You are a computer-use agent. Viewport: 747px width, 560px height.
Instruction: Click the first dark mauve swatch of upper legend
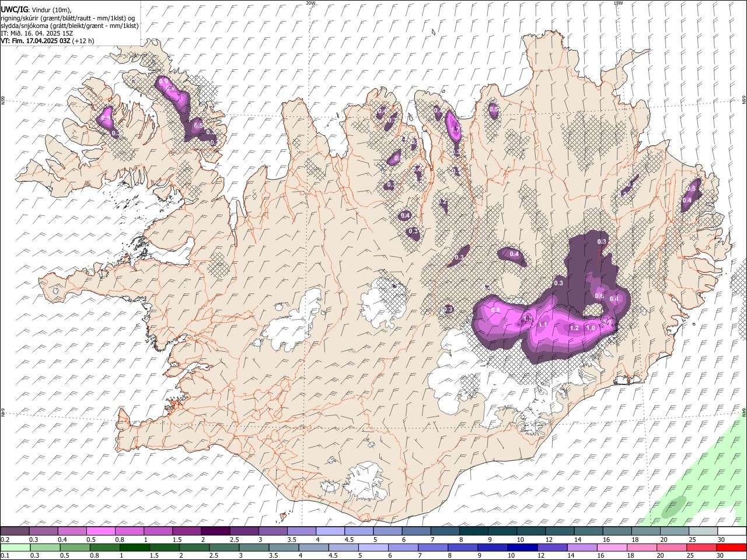[15, 531]
